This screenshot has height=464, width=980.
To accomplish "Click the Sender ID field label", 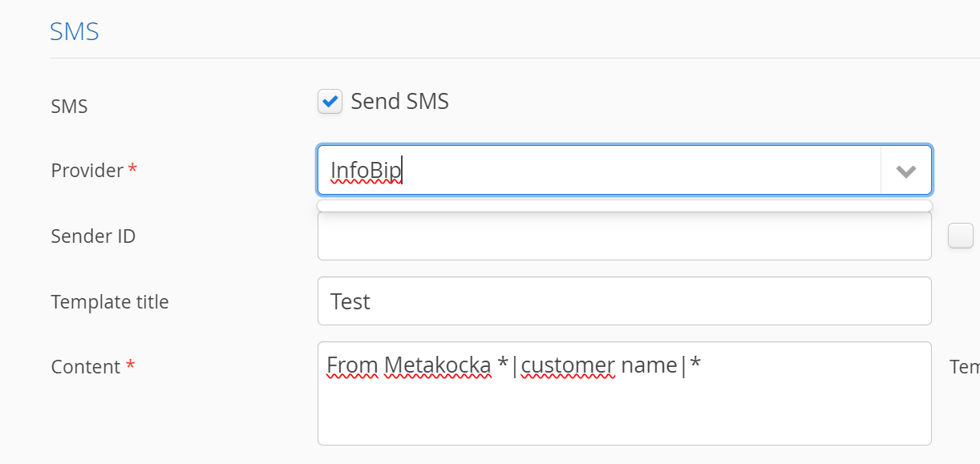I will coord(93,236).
